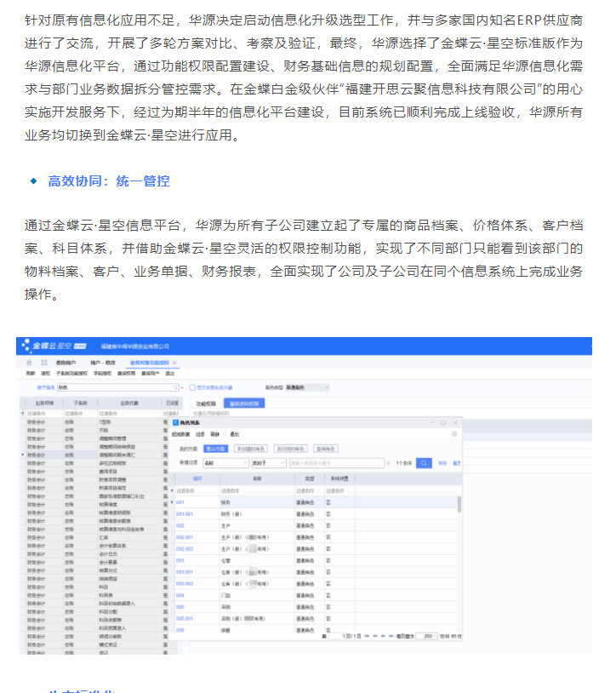Open role code 004 link
The image size is (616, 693).
(180, 595)
